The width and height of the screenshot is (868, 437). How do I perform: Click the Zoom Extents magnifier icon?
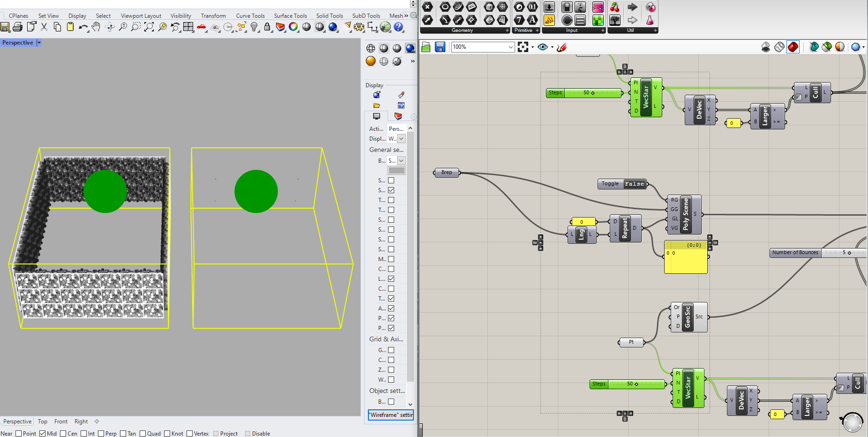pyautogui.click(x=149, y=27)
